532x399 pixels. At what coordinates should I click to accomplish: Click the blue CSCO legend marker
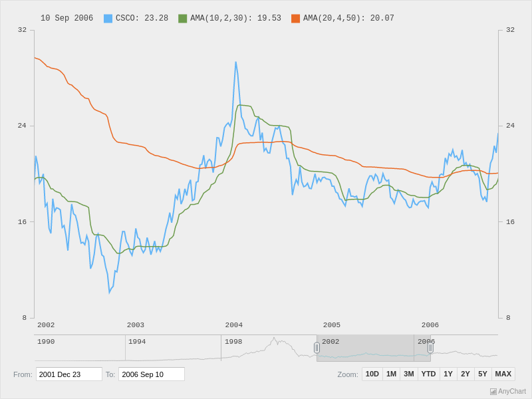[108, 19]
